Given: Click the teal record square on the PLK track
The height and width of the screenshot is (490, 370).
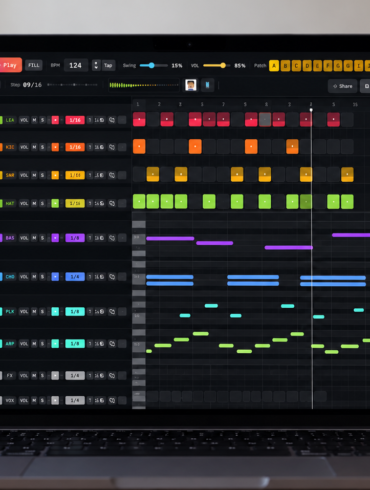Looking at the screenshot, I should pos(55,312).
